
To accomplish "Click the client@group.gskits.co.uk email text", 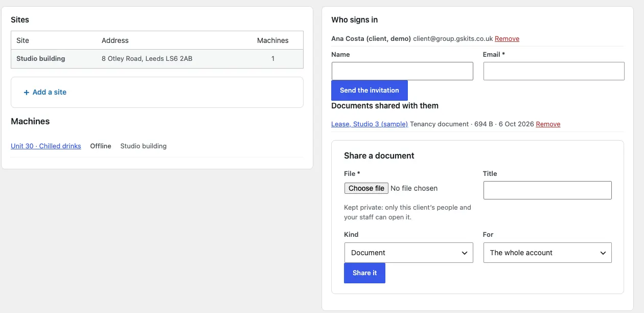I will click(x=453, y=39).
